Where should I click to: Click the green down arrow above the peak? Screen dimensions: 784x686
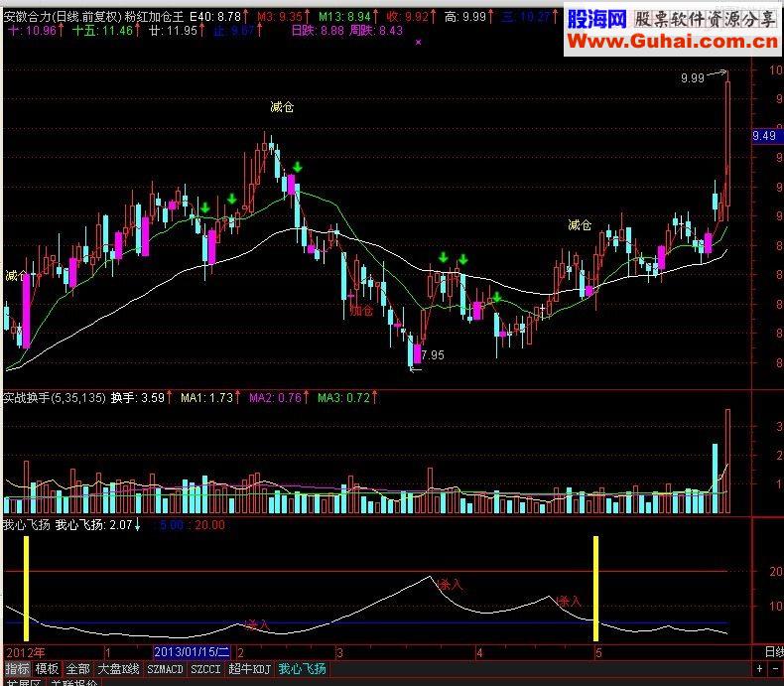click(x=298, y=167)
